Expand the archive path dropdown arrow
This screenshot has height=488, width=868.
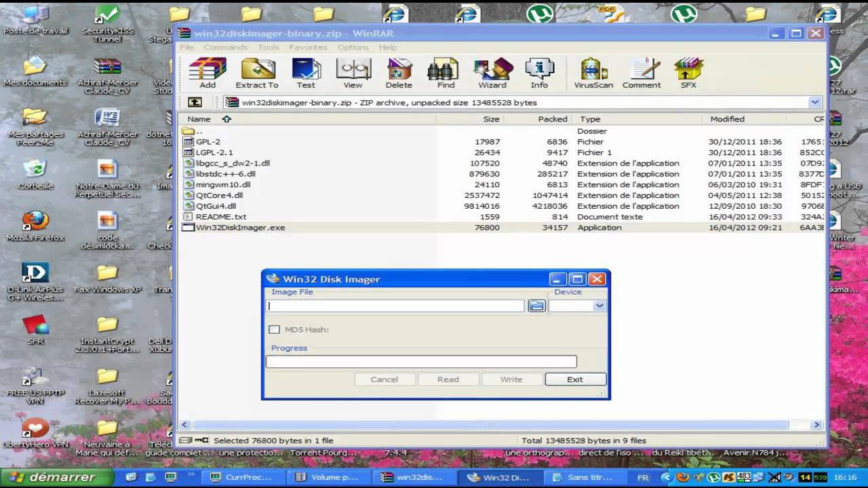(x=814, y=102)
